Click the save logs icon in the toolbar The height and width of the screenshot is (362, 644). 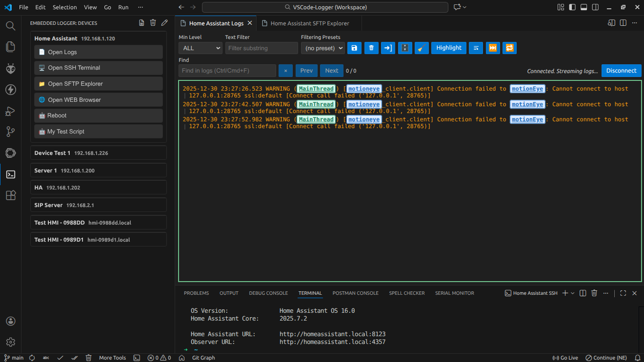click(354, 48)
